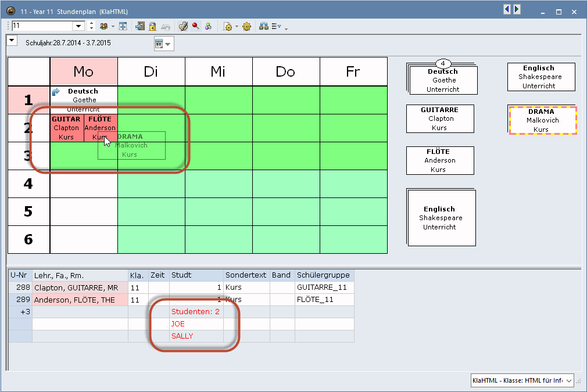Click the door-and-arrow toolbar icon
Image resolution: width=587 pixels, height=392 pixels.
(140, 26)
